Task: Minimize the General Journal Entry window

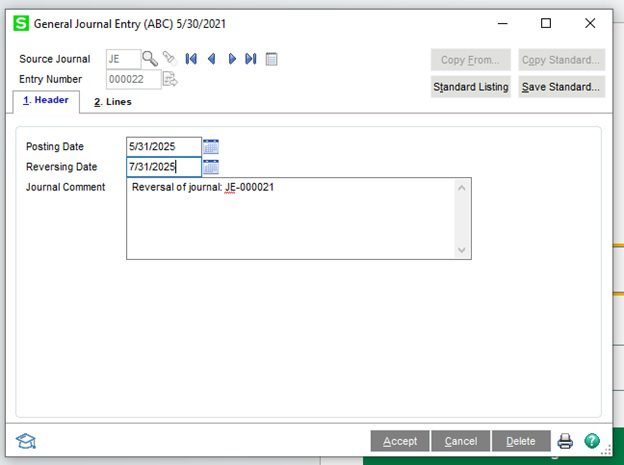Action: 503,23
